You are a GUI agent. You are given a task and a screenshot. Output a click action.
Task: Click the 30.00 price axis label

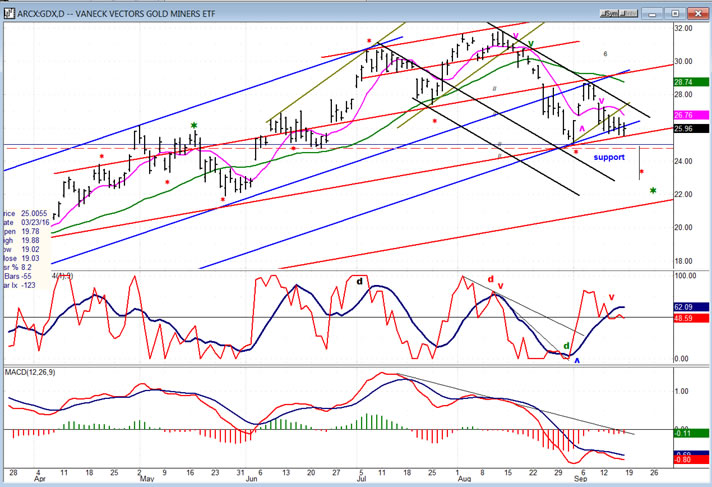(x=683, y=61)
